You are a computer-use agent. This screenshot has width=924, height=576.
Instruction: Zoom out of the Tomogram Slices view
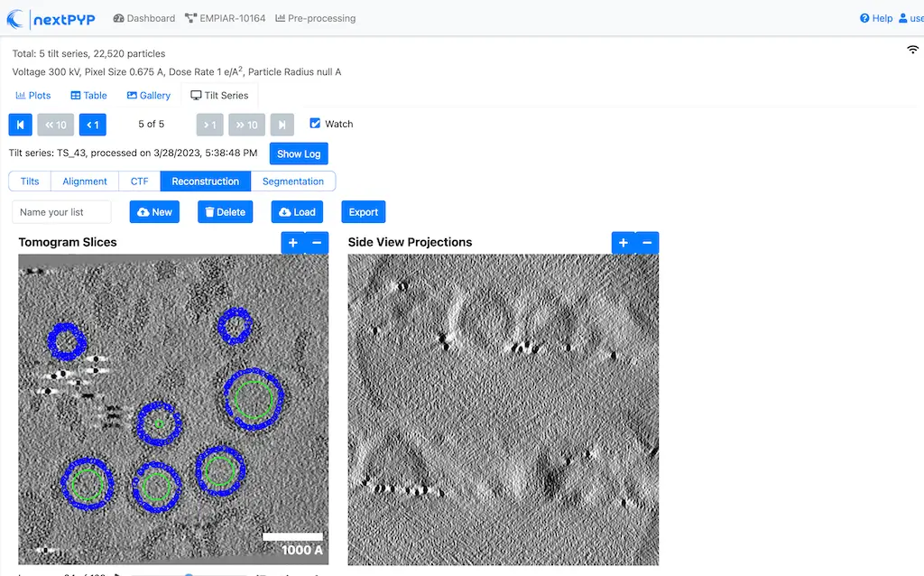(x=316, y=242)
